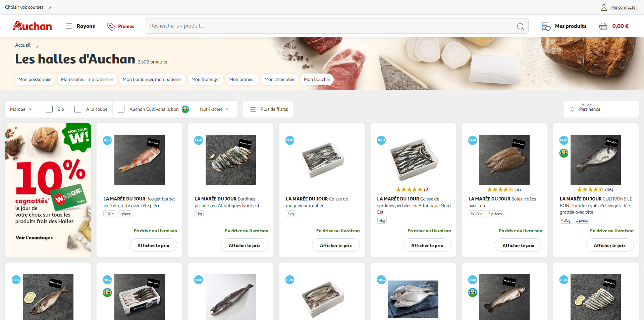Viewport: 644px width, 320px height.
Task: Click the user account icon
Action: click(604, 7)
